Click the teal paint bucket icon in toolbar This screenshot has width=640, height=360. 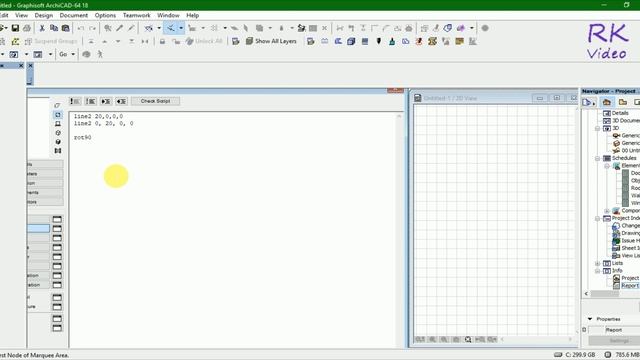click(x=392, y=41)
